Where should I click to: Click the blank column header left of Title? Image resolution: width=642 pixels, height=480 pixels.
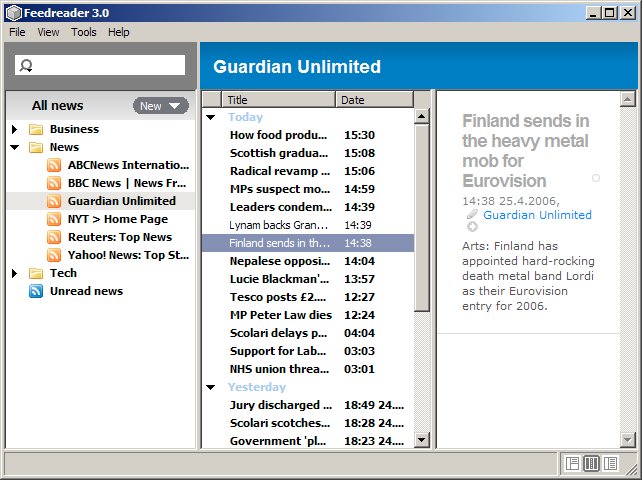[x=212, y=100]
